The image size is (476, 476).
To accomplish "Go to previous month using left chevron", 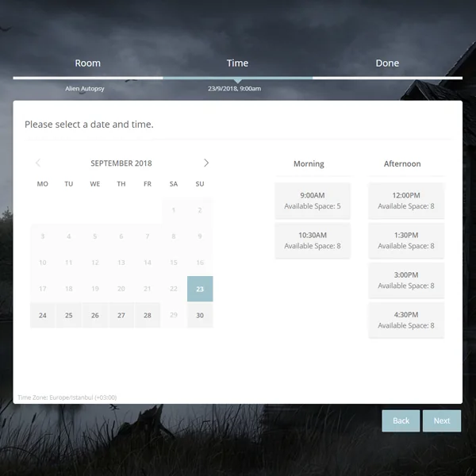I will click(x=38, y=163).
